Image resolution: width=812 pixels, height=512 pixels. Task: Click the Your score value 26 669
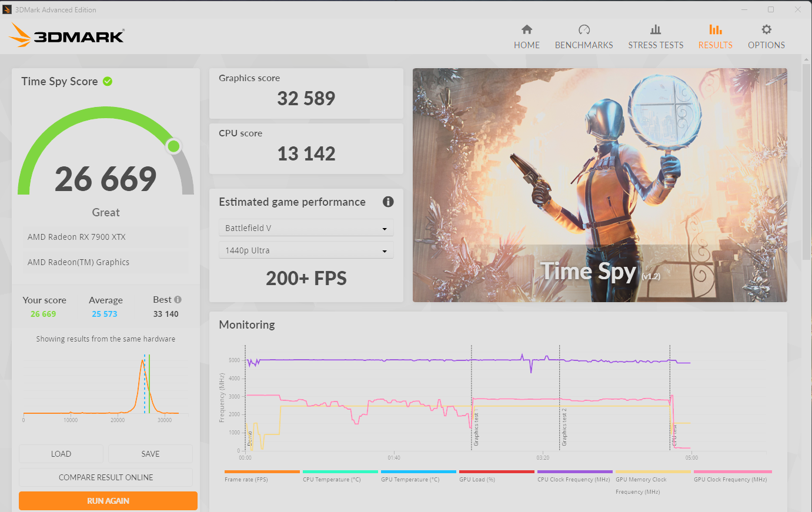[x=44, y=314]
